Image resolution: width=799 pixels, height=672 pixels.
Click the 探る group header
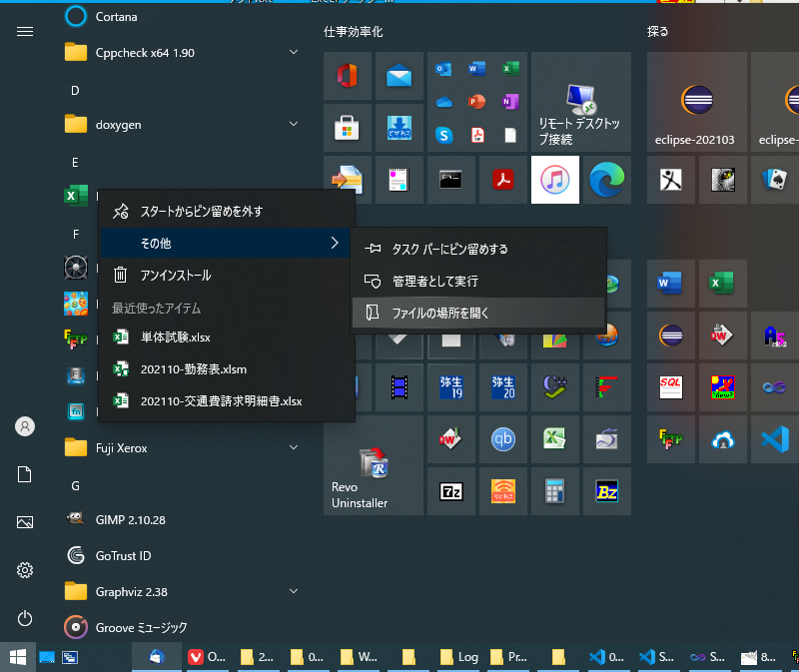click(x=657, y=32)
